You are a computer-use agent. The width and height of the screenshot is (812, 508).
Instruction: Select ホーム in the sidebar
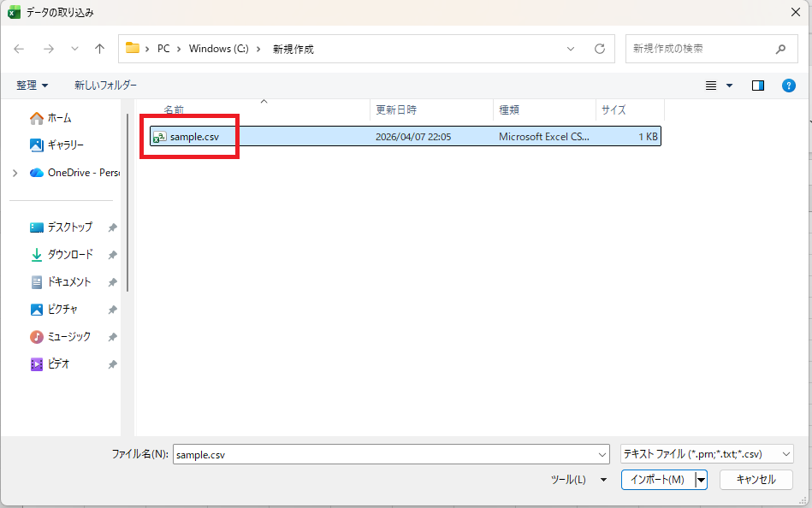[58, 117]
